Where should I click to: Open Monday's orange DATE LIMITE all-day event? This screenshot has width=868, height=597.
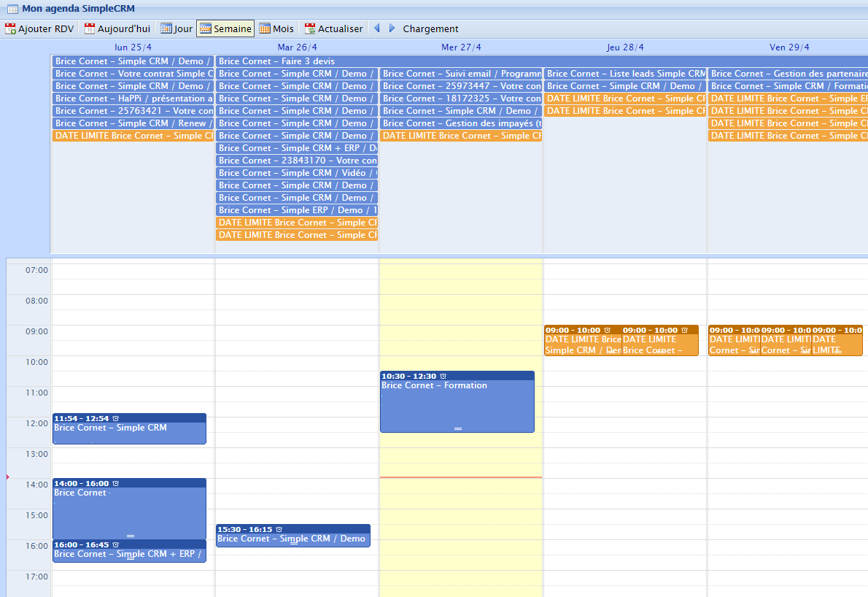(133, 136)
